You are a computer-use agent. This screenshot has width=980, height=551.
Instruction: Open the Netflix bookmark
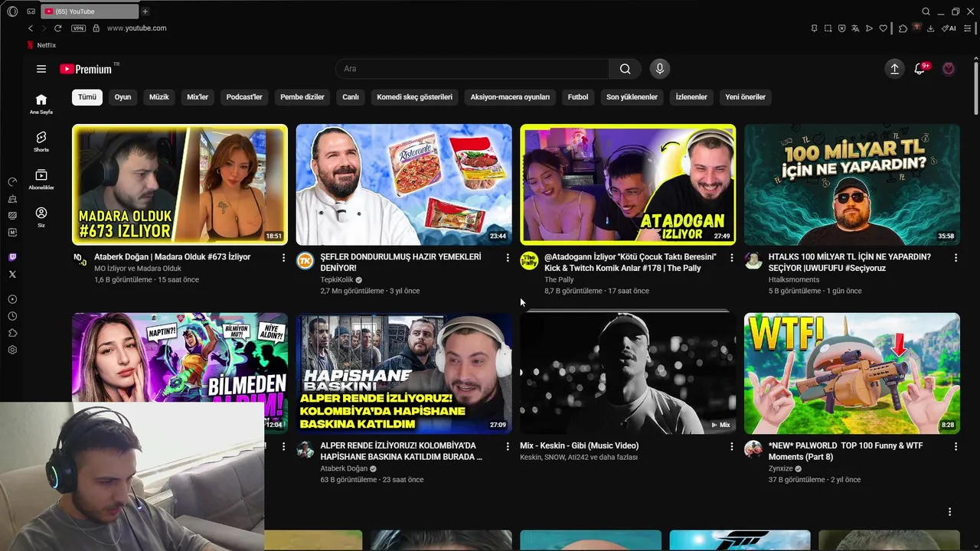click(41, 45)
